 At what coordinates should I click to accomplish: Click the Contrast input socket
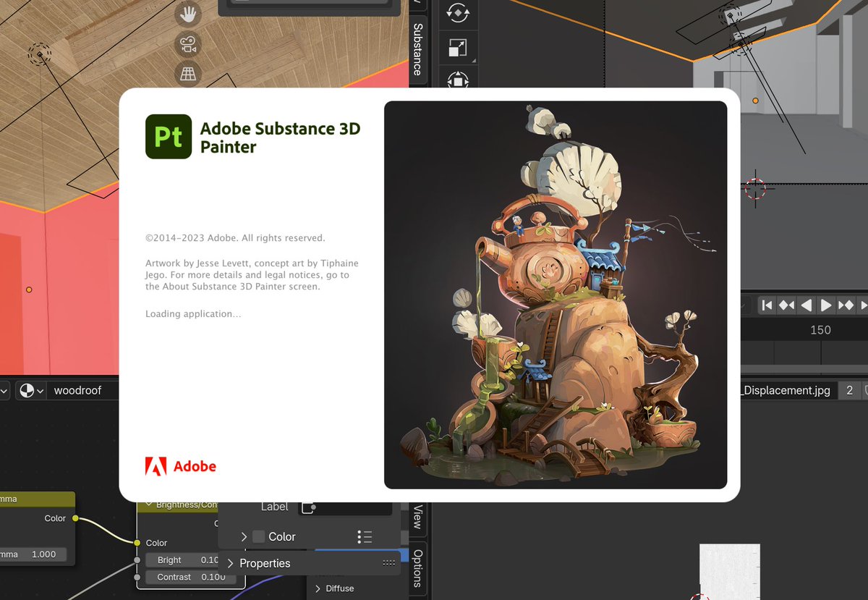coord(137,577)
